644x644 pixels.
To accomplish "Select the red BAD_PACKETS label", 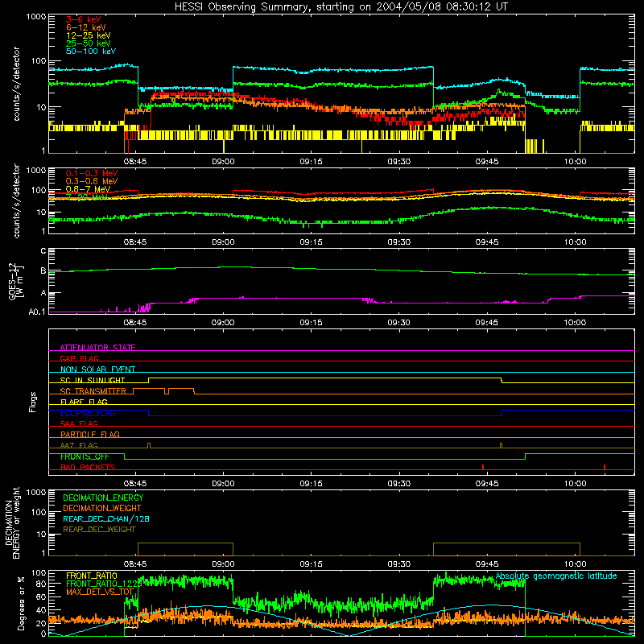I will (x=88, y=467).
